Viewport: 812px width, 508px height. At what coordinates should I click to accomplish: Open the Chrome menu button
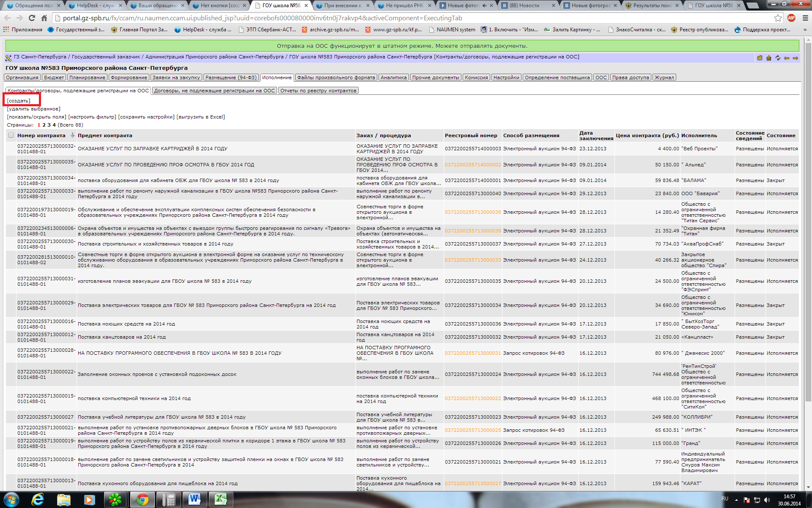point(805,18)
